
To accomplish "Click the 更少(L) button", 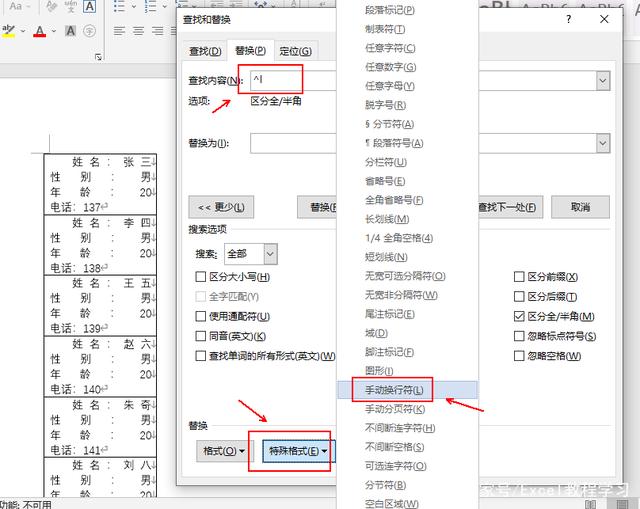I will pos(221,207).
